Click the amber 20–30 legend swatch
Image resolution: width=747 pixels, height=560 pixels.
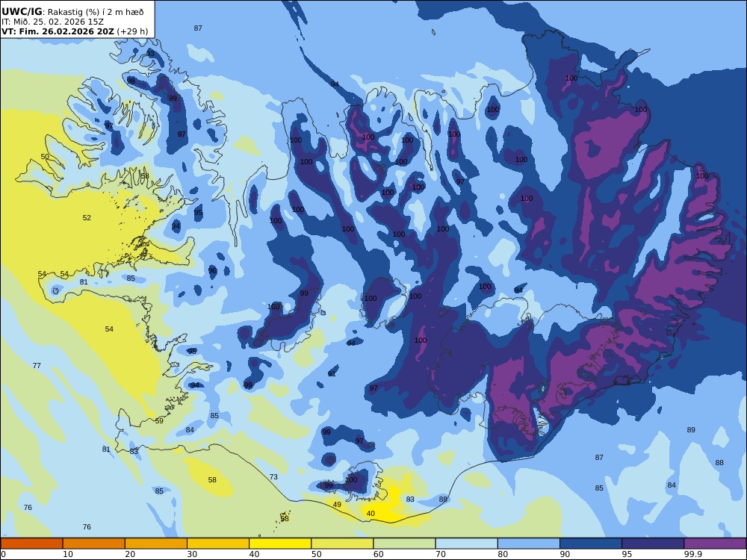(156, 544)
